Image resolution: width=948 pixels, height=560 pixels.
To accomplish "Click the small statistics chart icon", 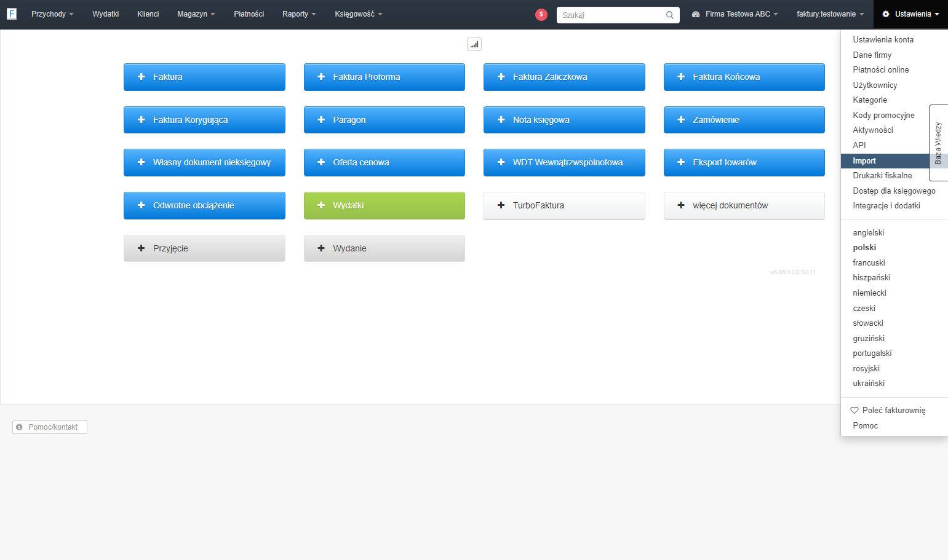I will [474, 44].
